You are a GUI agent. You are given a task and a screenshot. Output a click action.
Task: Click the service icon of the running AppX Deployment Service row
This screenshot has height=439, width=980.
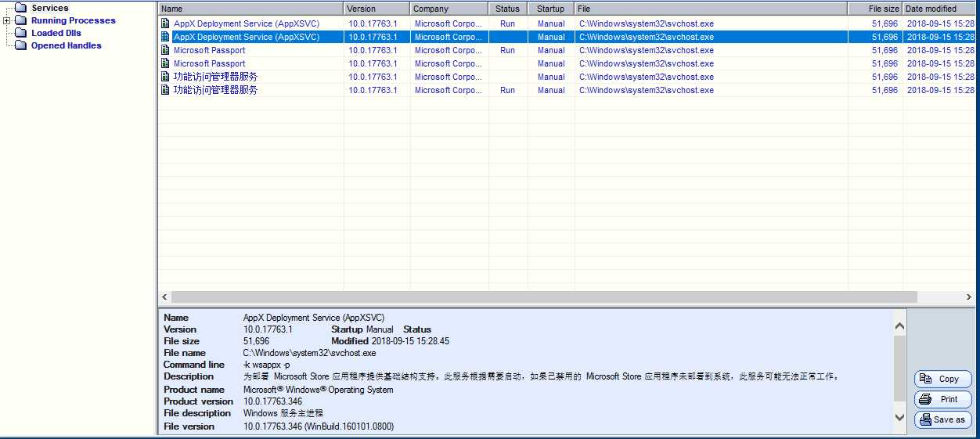point(165,23)
